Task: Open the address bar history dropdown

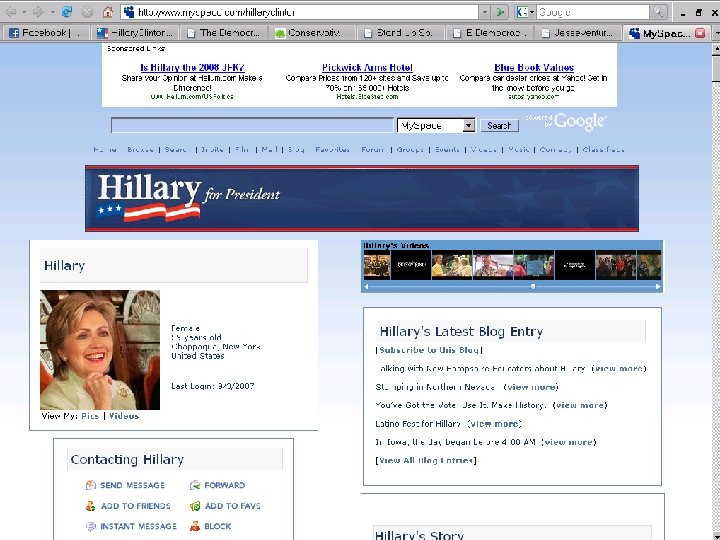Action: (485, 12)
